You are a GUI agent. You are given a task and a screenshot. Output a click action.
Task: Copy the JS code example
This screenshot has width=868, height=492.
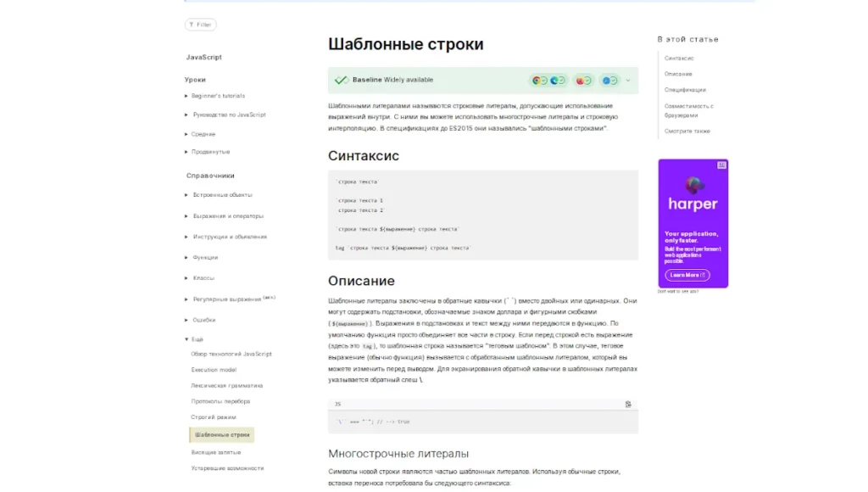(628, 405)
